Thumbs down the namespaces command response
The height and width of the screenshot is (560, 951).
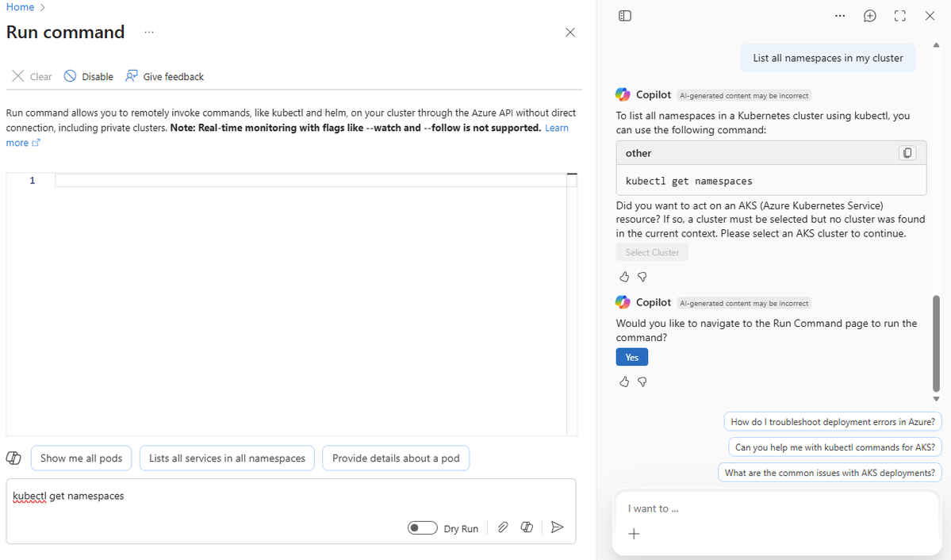(642, 277)
